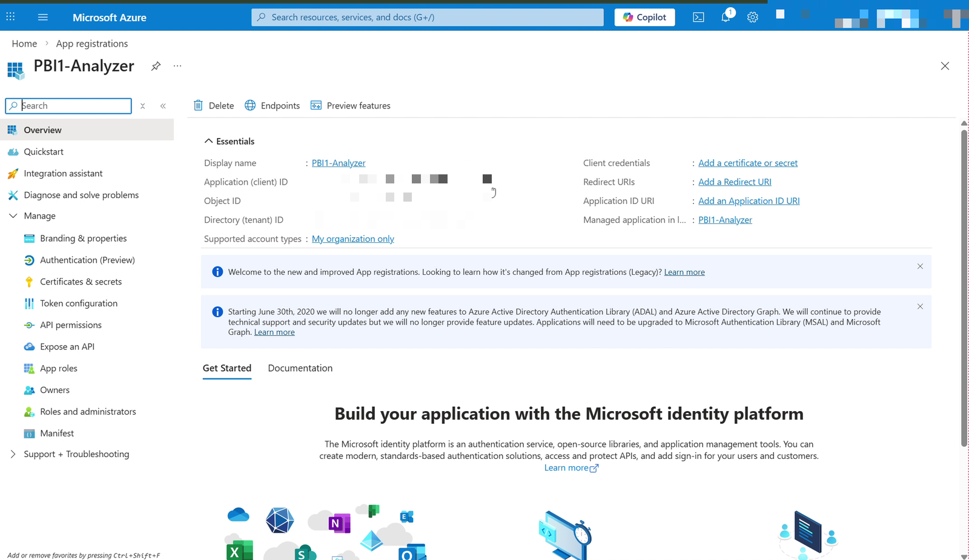
Task: Open the portal settings gear
Action: (753, 17)
